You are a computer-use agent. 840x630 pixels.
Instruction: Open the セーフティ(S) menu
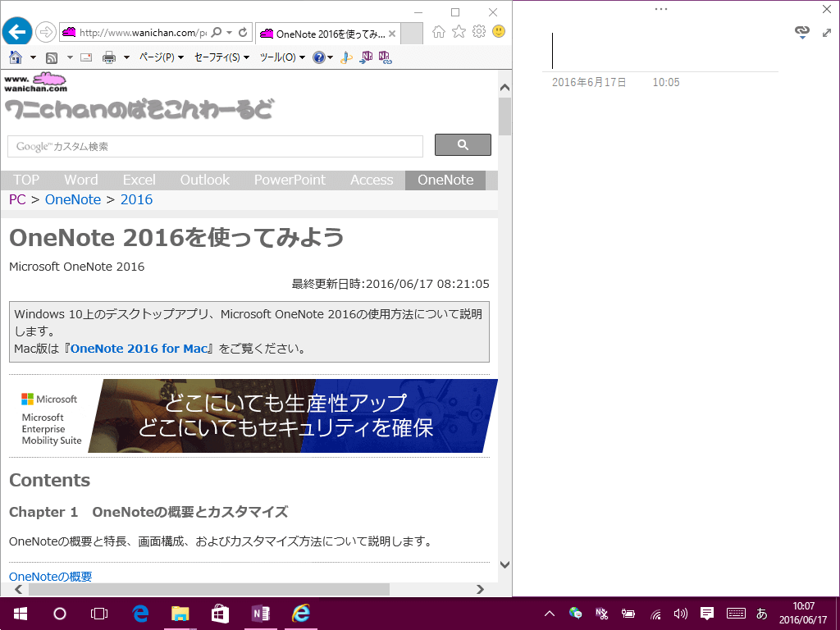pos(221,57)
